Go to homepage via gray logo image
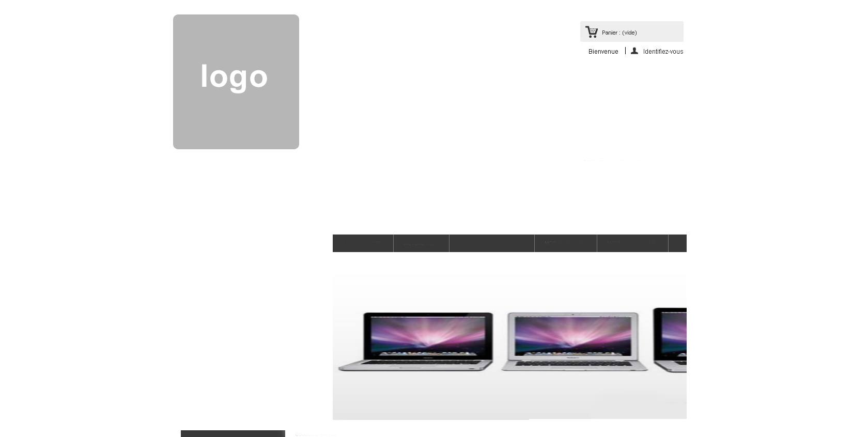This screenshot has height=437, width=868. [236, 82]
